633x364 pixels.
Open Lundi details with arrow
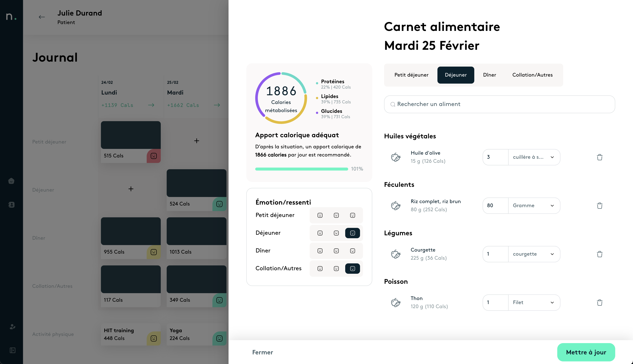(151, 105)
